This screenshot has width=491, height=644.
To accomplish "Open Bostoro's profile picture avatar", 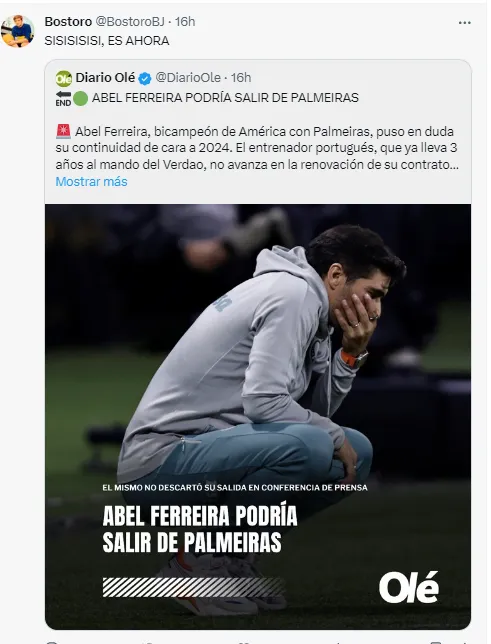I will coord(17,31).
